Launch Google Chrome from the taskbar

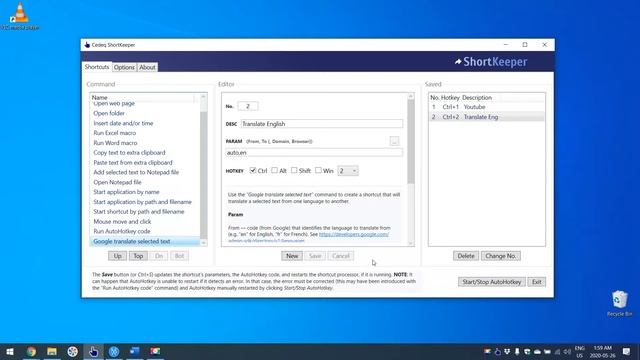pos(31,351)
